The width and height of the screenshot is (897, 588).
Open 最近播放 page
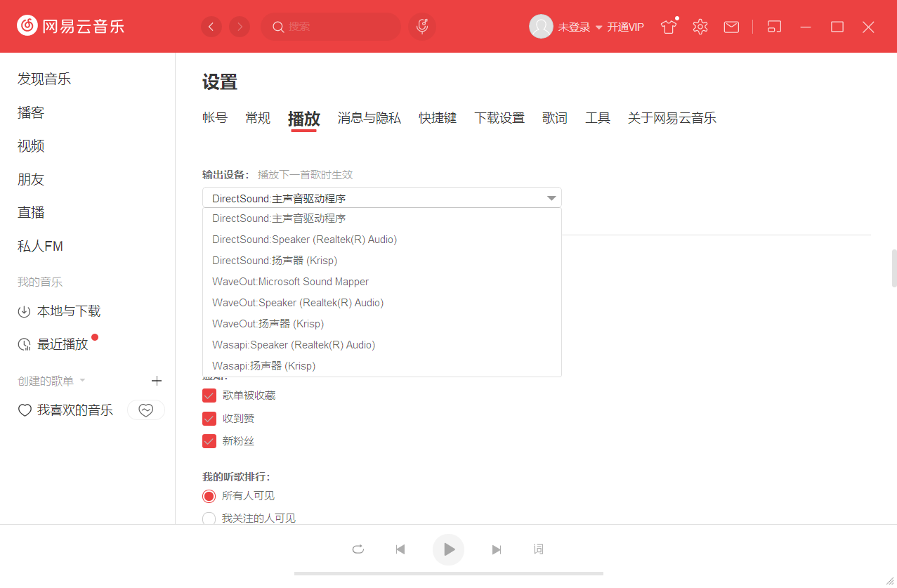[x=63, y=344]
